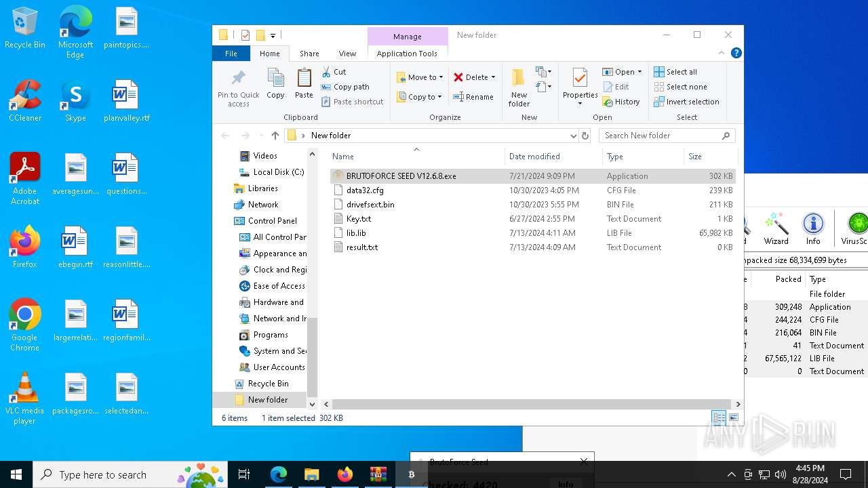Select Local Disk (C:) in navigation pane
Viewport: 868px width, 488px height.
click(x=271, y=172)
